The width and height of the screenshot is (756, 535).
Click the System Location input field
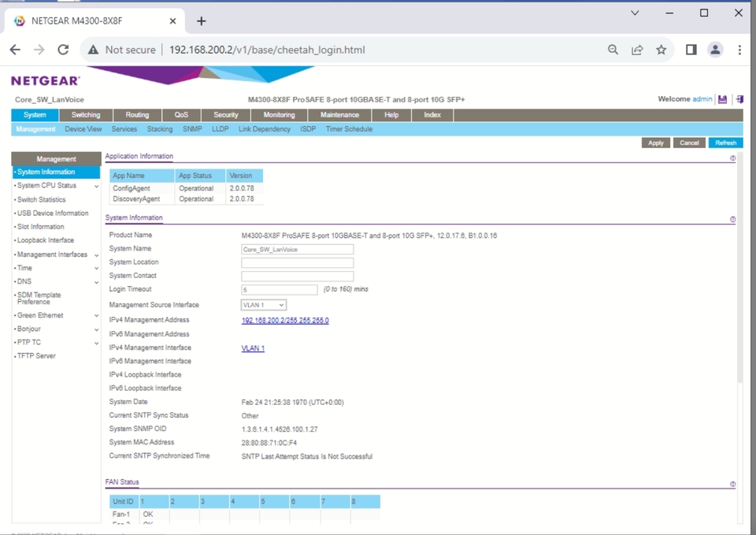[298, 263]
